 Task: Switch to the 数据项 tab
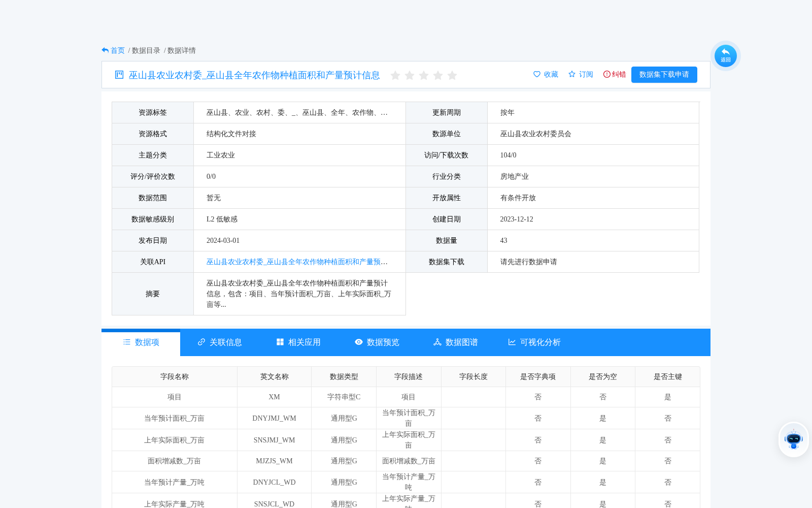click(x=141, y=342)
